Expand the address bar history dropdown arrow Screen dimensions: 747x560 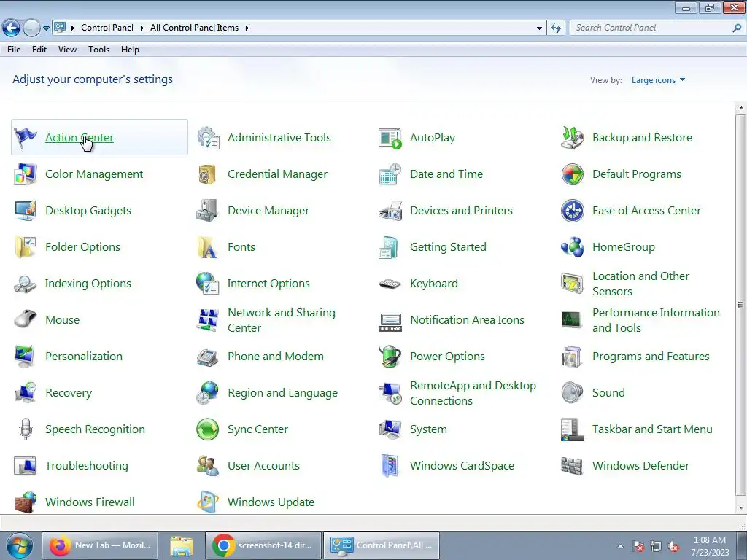point(539,28)
